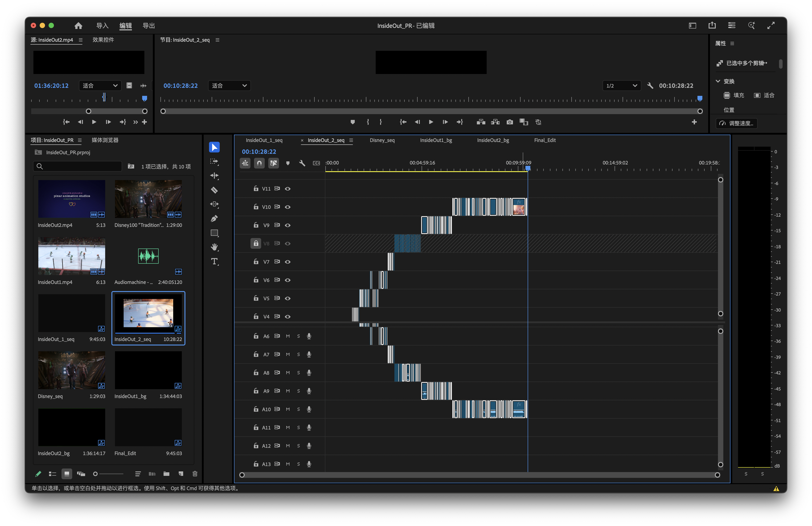Add marker in timeline toolbar
Viewport: 812px width, 526px height.
tap(288, 163)
